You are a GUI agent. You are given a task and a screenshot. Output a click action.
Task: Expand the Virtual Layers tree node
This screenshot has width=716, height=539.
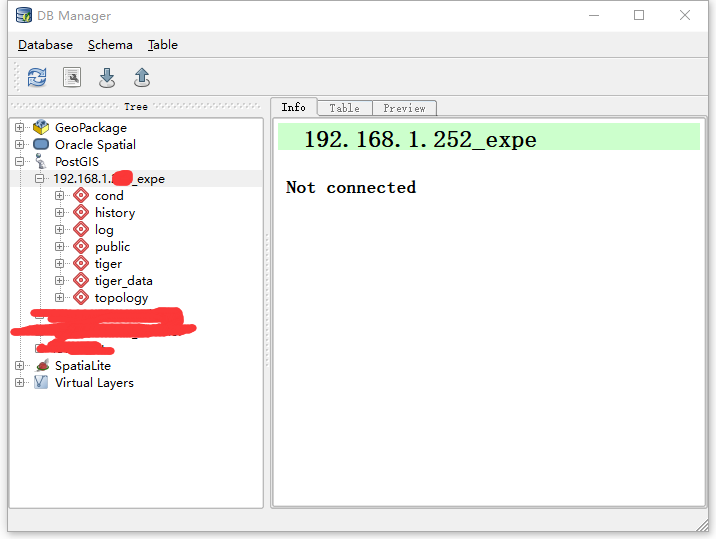[x=19, y=382]
